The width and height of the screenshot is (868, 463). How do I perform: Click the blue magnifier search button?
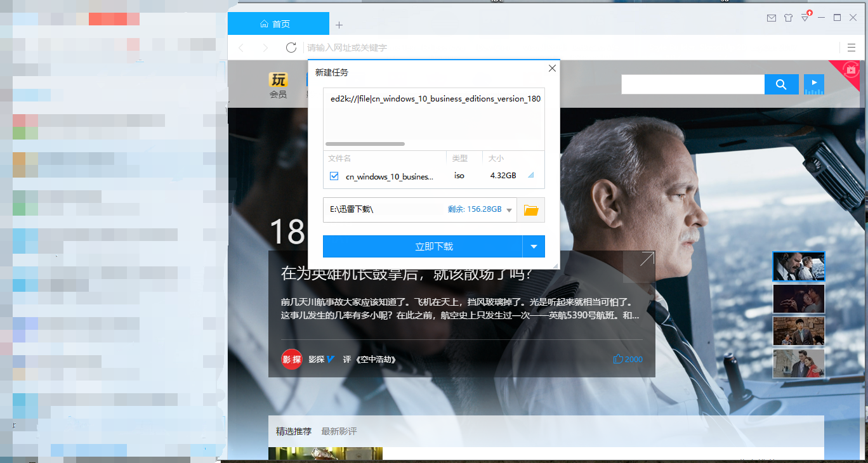click(781, 84)
